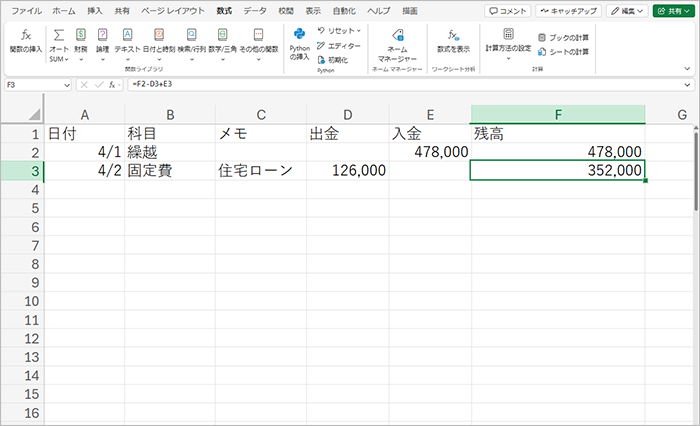Click the Python 初期化 button
This screenshot has width=700, height=426.
333,60
